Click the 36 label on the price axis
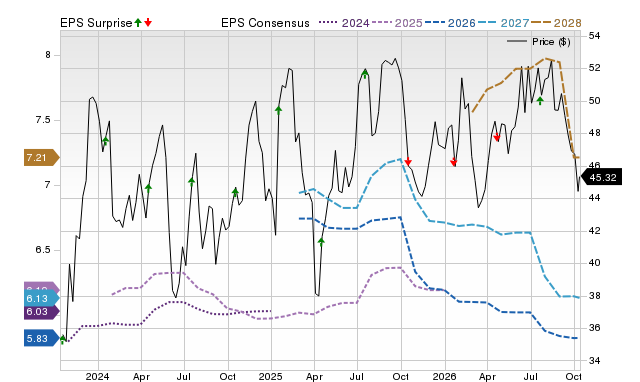Image resolution: width=640 pixels, height=382 pixels. click(594, 328)
